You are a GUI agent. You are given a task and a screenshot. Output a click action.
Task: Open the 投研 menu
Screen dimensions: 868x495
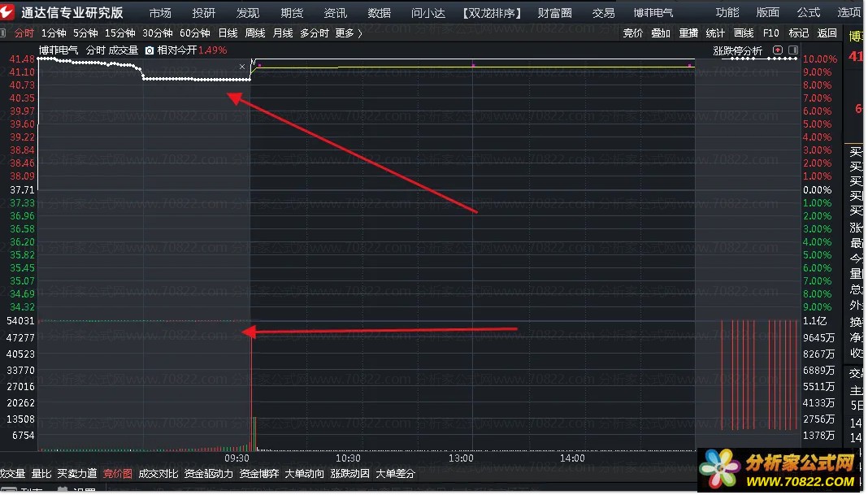[204, 13]
